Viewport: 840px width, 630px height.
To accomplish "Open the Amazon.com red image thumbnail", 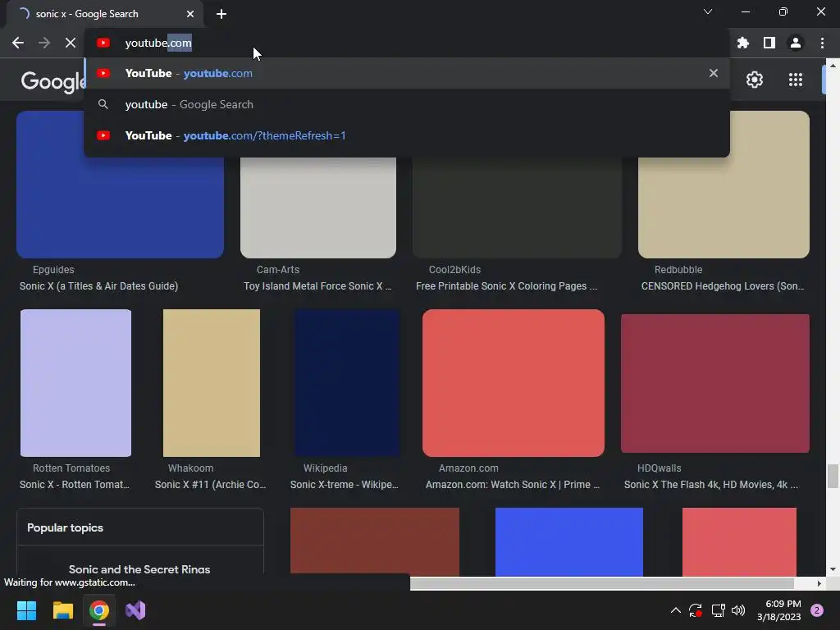I will pyautogui.click(x=514, y=383).
